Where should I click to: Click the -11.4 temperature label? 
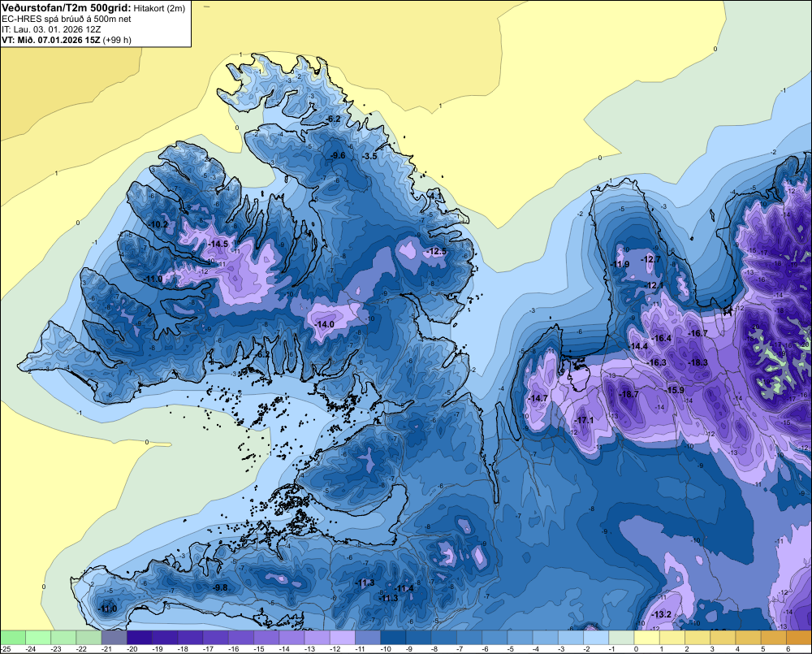coord(404,588)
